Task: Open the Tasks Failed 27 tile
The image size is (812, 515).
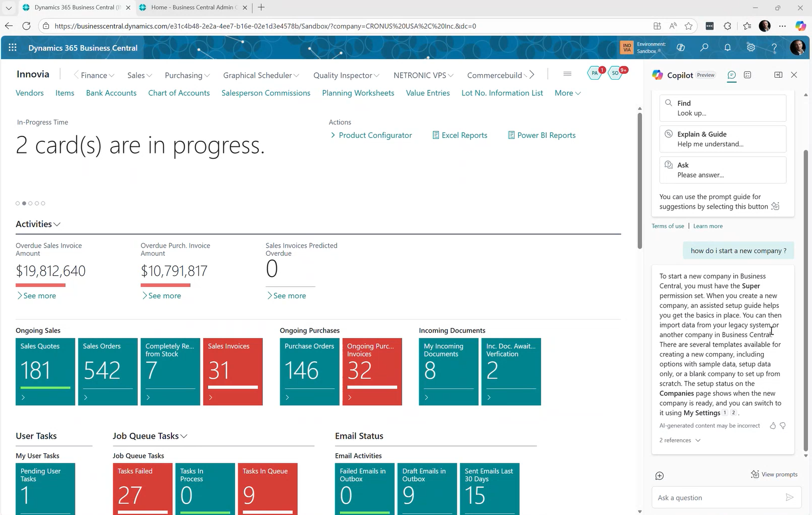Action: coord(142,489)
